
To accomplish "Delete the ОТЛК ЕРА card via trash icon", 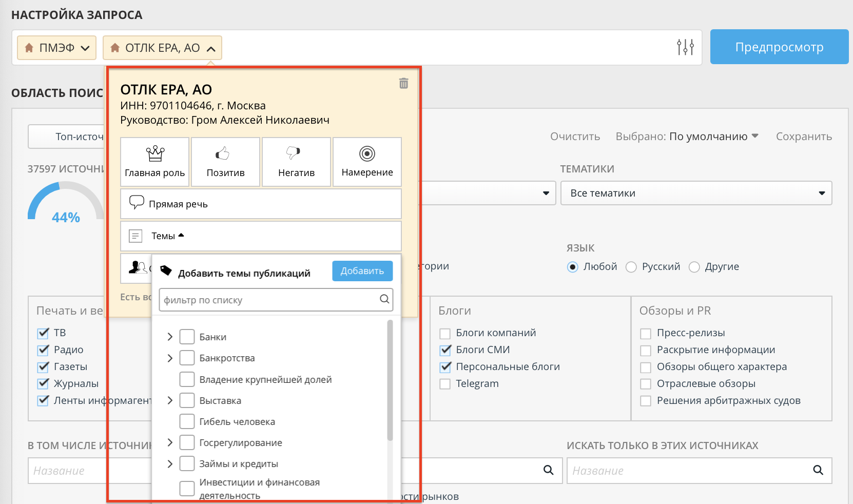I will [x=404, y=83].
